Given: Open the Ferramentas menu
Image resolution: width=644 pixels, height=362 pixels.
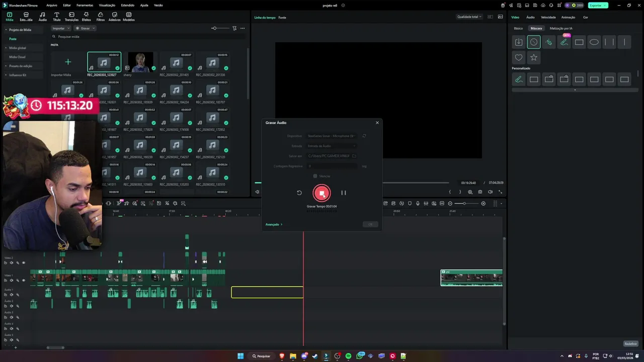Looking at the screenshot, I should tap(85, 5).
